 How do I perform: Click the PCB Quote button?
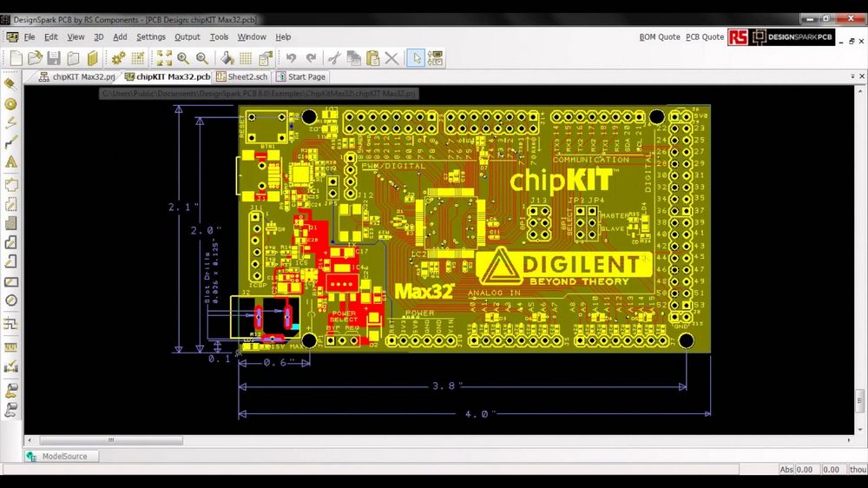[704, 37]
